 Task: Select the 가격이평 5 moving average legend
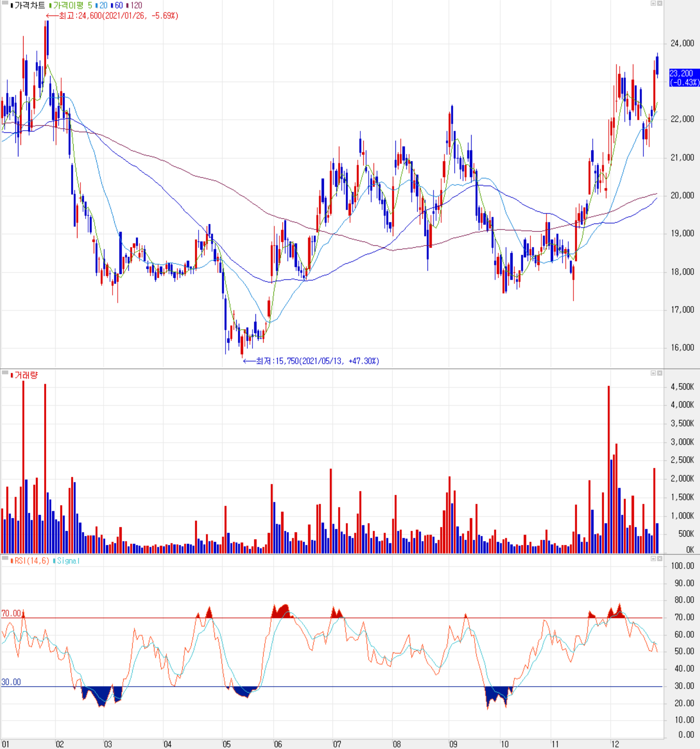coord(71,6)
